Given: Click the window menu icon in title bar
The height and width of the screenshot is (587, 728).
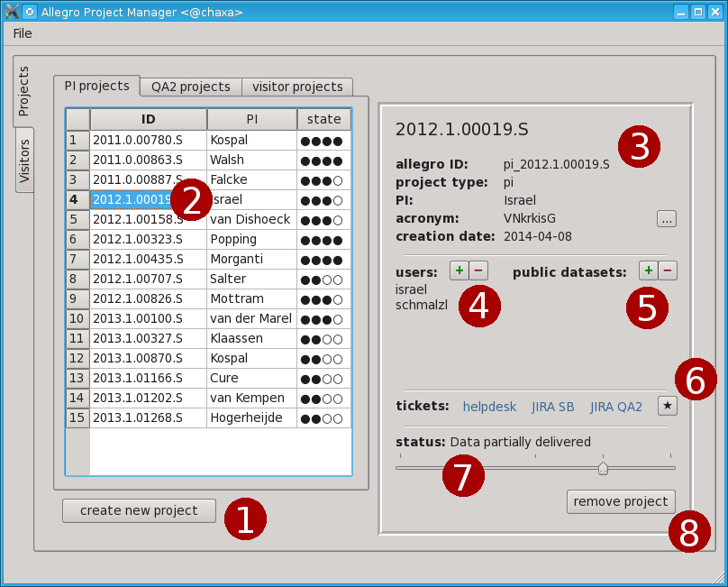Looking at the screenshot, I should [x=30, y=12].
